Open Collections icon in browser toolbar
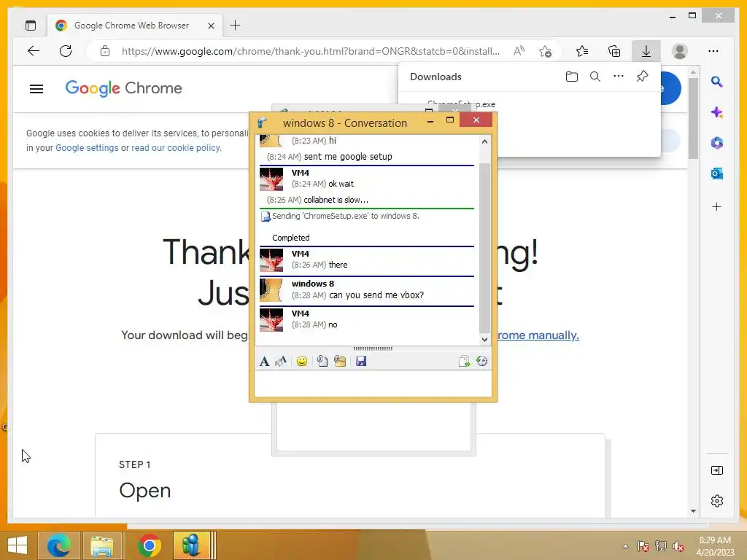The height and width of the screenshot is (560, 747). click(x=614, y=51)
